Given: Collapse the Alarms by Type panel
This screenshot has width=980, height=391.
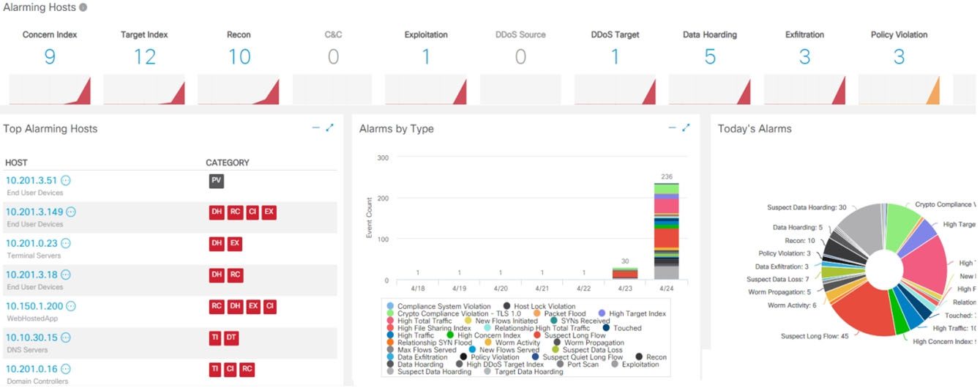Looking at the screenshot, I should [x=673, y=128].
